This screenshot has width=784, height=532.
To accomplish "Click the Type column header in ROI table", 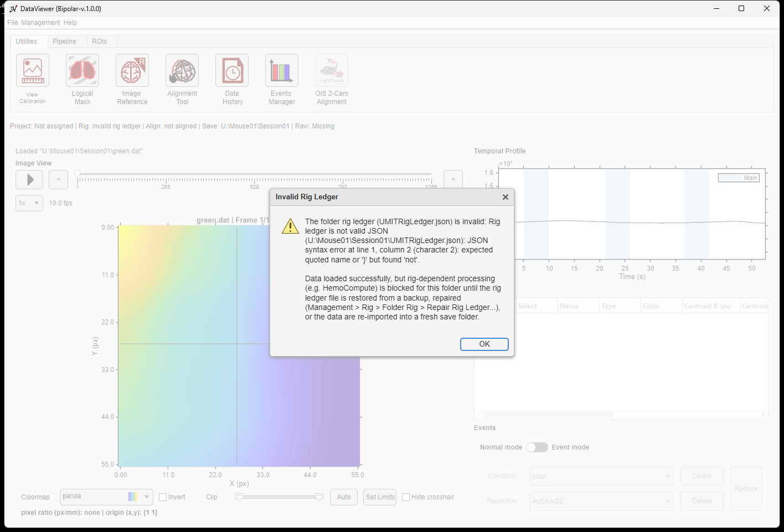I will tap(620, 306).
